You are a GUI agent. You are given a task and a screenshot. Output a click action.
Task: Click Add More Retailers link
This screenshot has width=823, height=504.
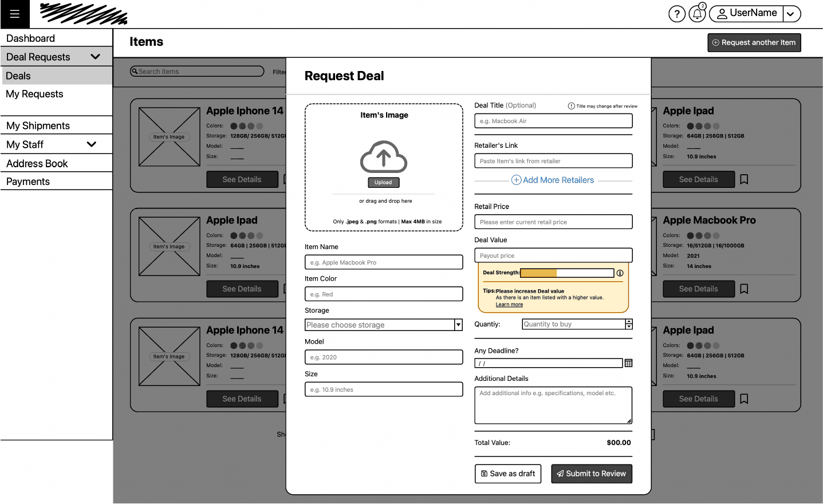(x=553, y=180)
